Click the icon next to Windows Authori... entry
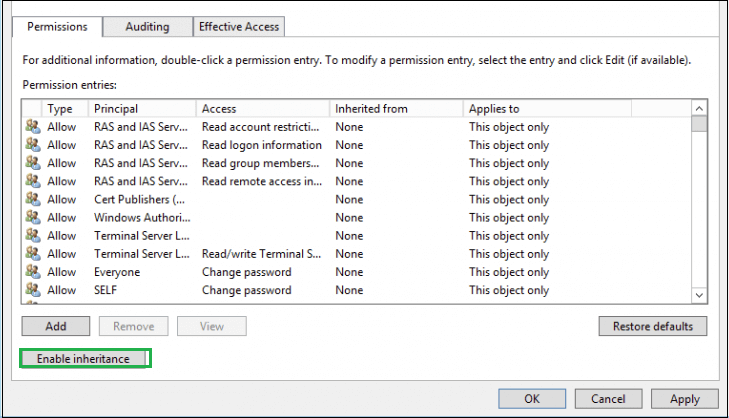This screenshot has height=418, width=729. click(33, 217)
